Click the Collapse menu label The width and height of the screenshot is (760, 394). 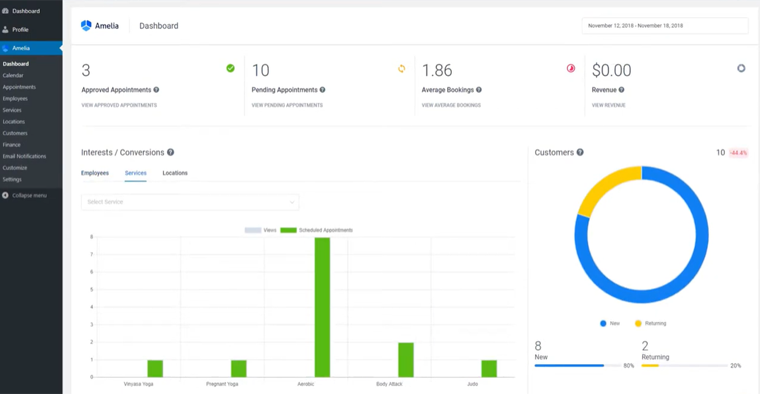pyautogui.click(x=30, y=195)
